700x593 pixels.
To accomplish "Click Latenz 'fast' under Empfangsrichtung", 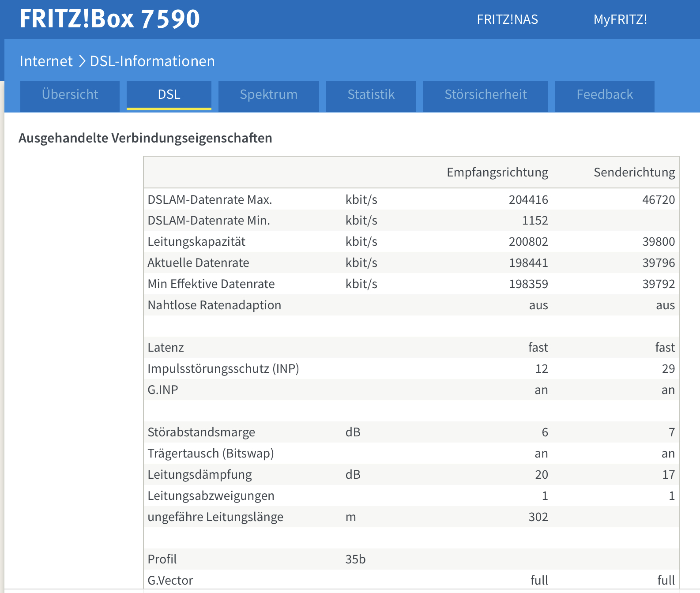I will [x=538, y=347].
